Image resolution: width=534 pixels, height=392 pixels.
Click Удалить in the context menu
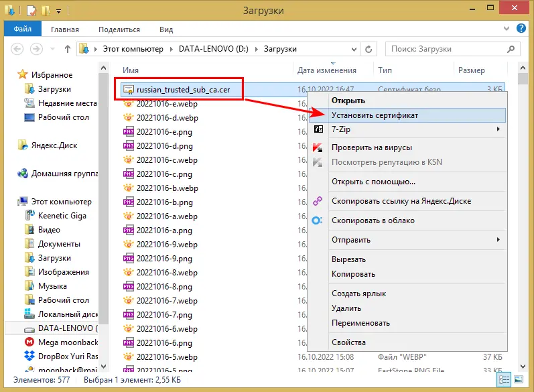pos(407,308)
